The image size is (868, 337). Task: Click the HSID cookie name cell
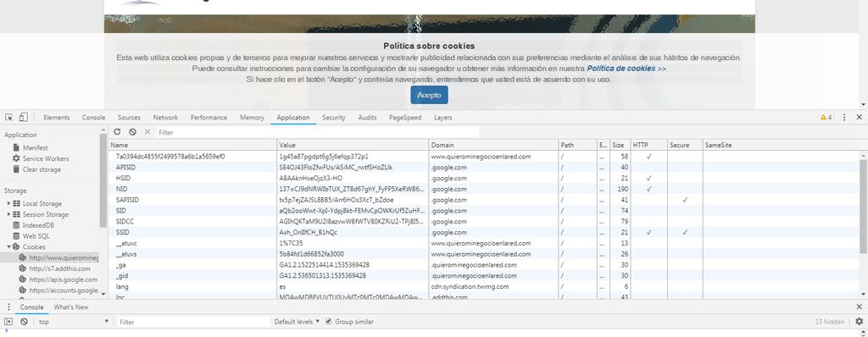pyautogui.click(x=193, y=178)
